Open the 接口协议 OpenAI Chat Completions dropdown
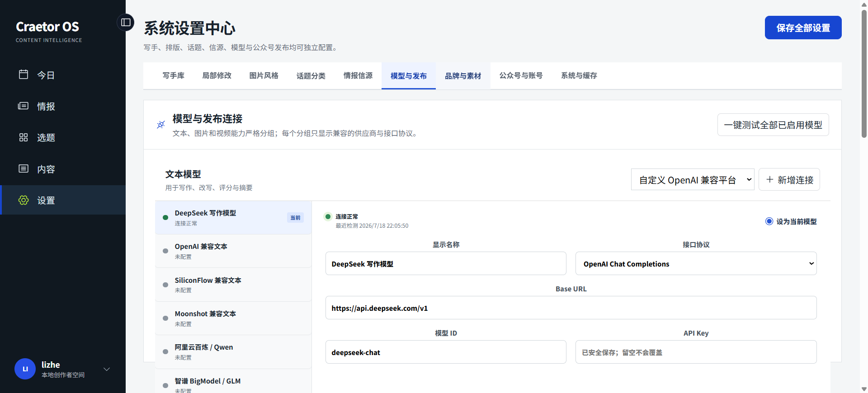 [x=696, y=264]
